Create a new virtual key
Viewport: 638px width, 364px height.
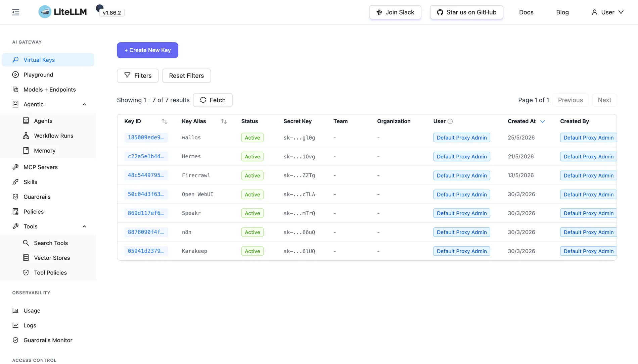147,50
